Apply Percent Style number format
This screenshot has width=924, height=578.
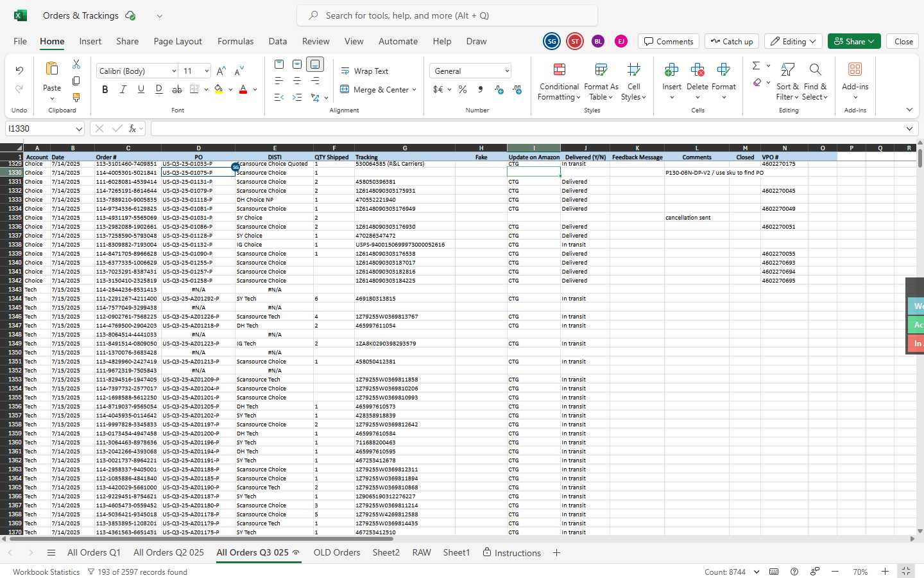click(463, 89)
